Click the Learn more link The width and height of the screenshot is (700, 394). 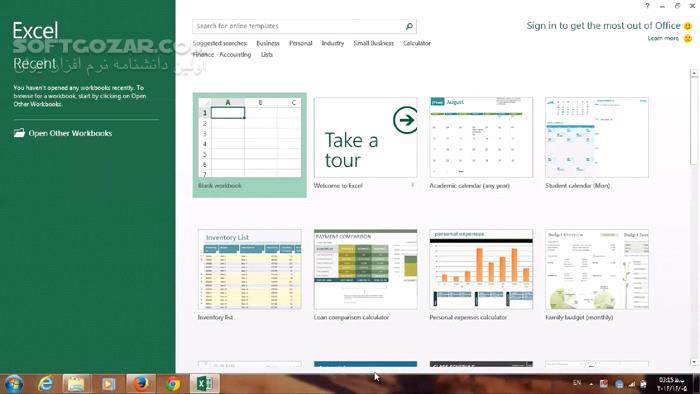coord(663,38)
